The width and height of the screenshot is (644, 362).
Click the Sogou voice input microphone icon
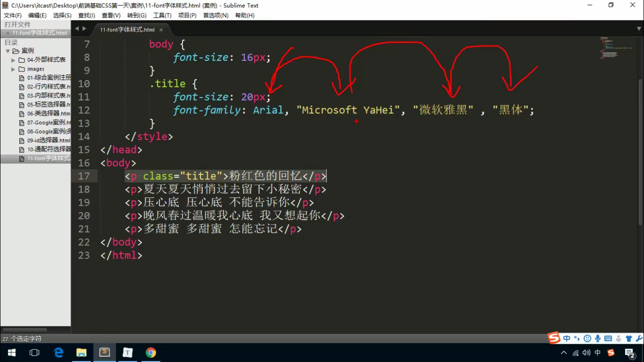[598, 339]
